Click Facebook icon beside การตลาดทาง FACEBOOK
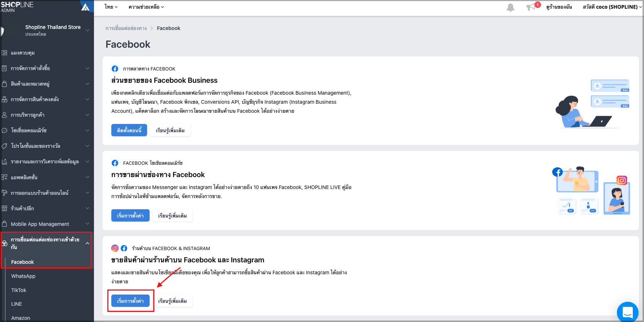The image size is (644, 322). point(115,69)
